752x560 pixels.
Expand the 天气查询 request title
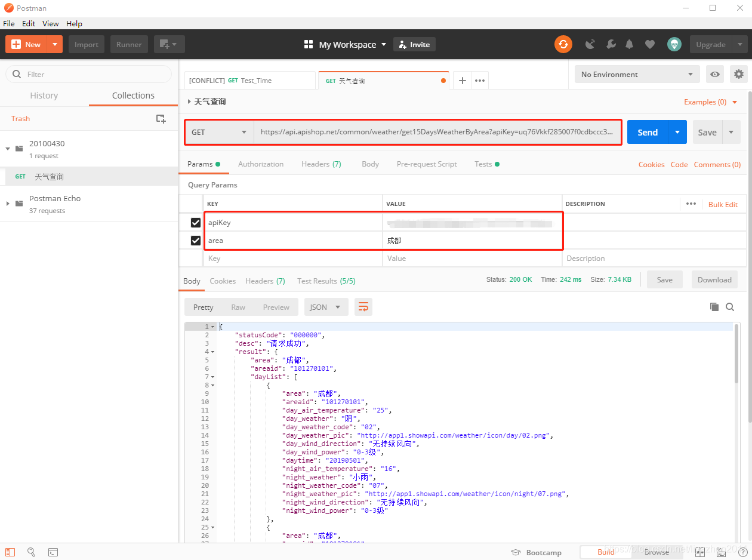189,101
